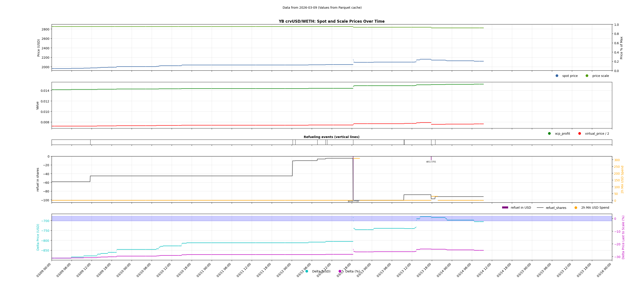644x306 pixels.
Task: Click the orange 2h MA USD Spend marker
Action: coord(576,208)
